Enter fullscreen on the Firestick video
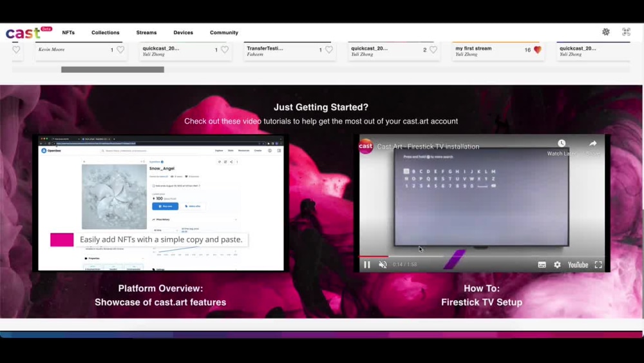The image size is (644, 363). click(598, 265)
